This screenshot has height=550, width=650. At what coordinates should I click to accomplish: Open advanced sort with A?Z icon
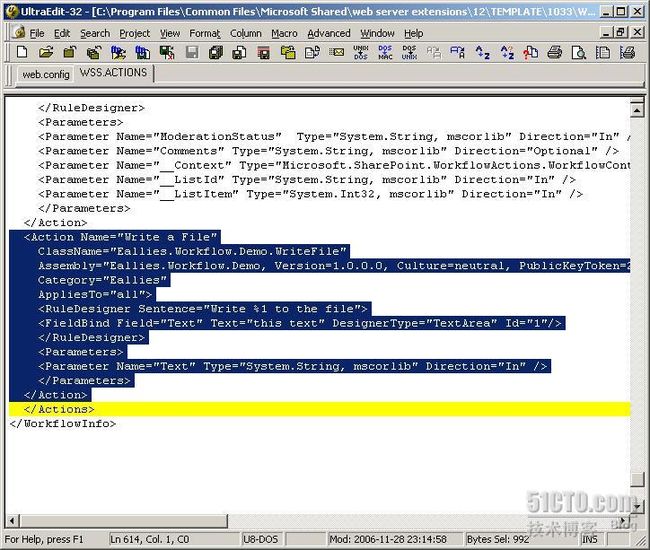pos(507,52)
